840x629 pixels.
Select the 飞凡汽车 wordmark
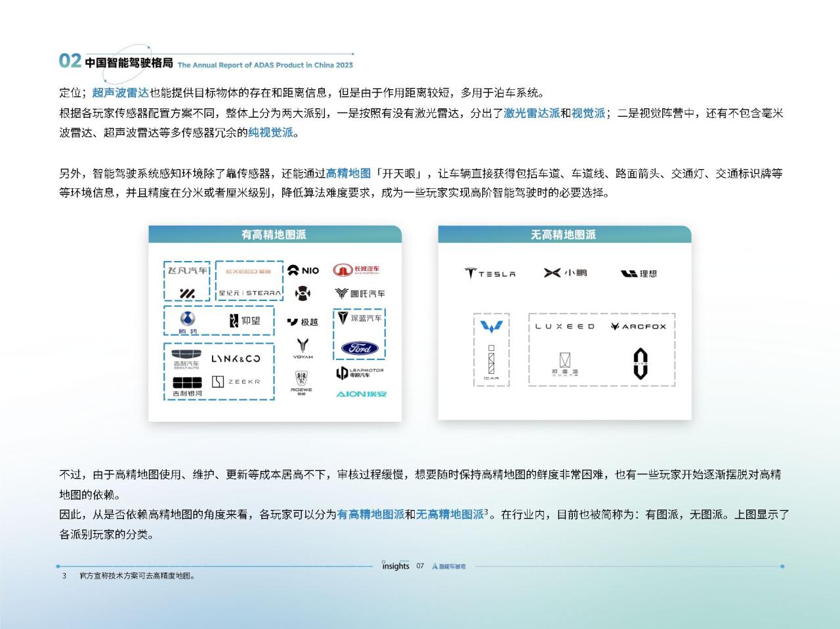pyautogui.click(x=186, y=270)
